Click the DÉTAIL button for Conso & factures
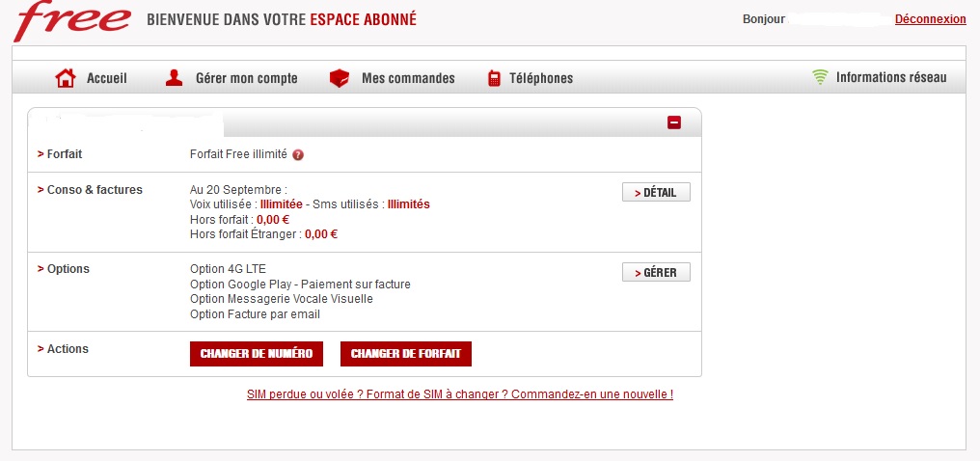The width and height of the screenshot is (980, 461). coord(656,193)
